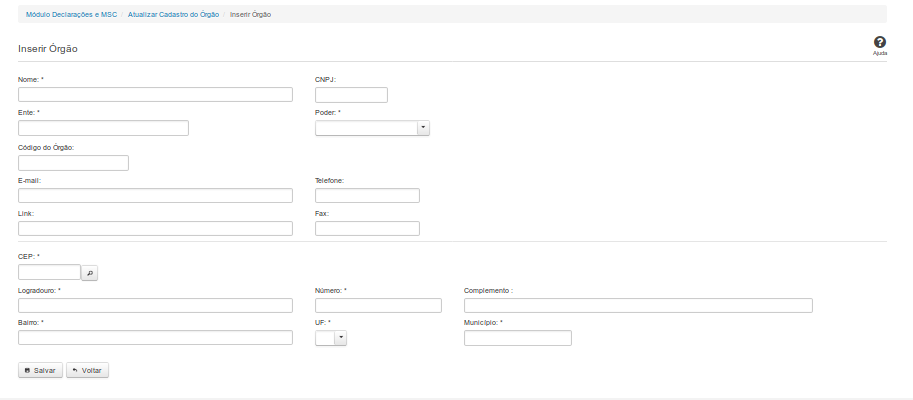The width and height of the screenshot is (913, 400).
Task: Click the Voltar button
Action: (x=87, y=370)
